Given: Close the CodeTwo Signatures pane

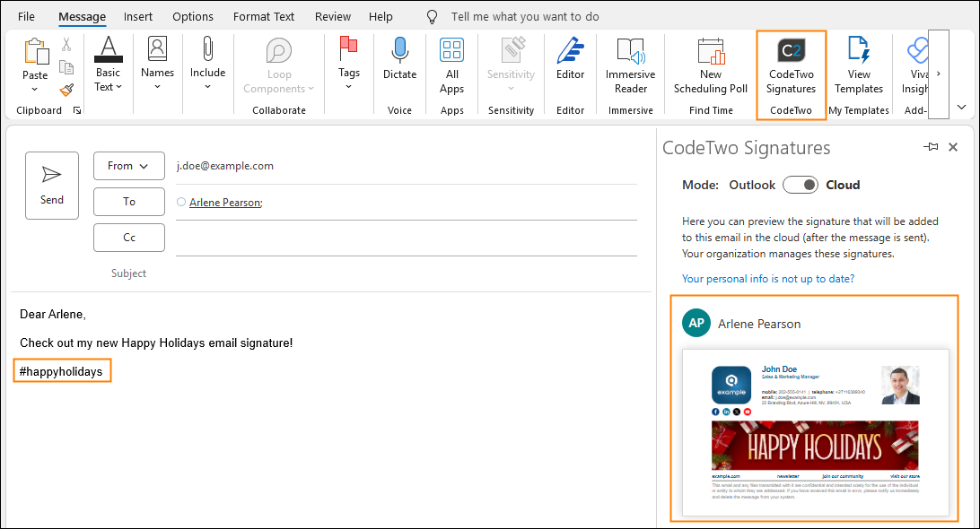Looking at the screenshot, I should tap(953, 147).
